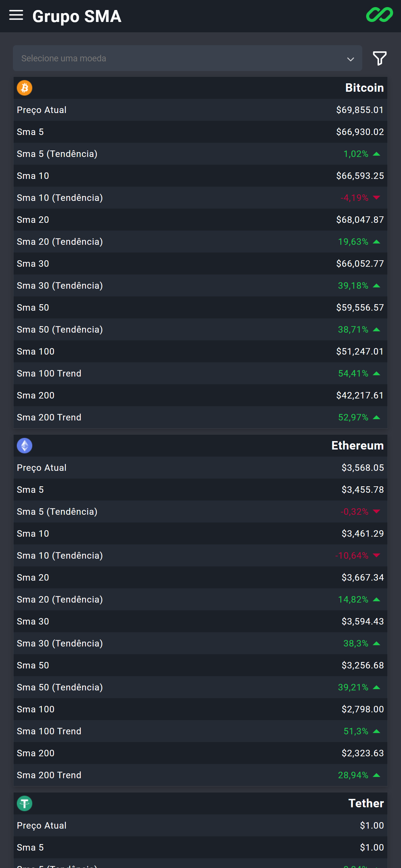The height and width of the screenshot is (868, 401).
Task: Open the hamburger navigation menu
Action: 16,15
